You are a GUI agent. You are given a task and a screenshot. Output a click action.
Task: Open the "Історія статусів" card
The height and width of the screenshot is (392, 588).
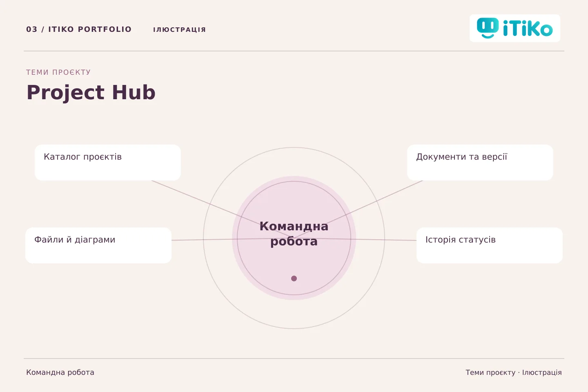(x=490, y=245)
